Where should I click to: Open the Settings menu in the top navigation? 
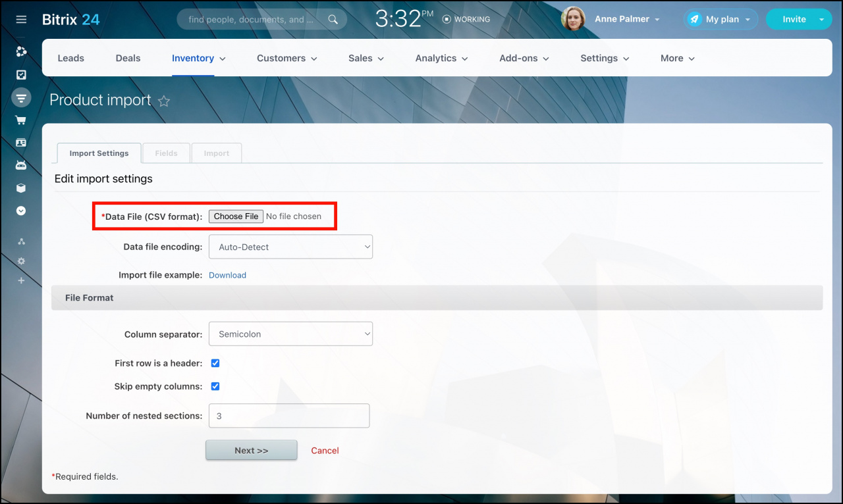605,59
